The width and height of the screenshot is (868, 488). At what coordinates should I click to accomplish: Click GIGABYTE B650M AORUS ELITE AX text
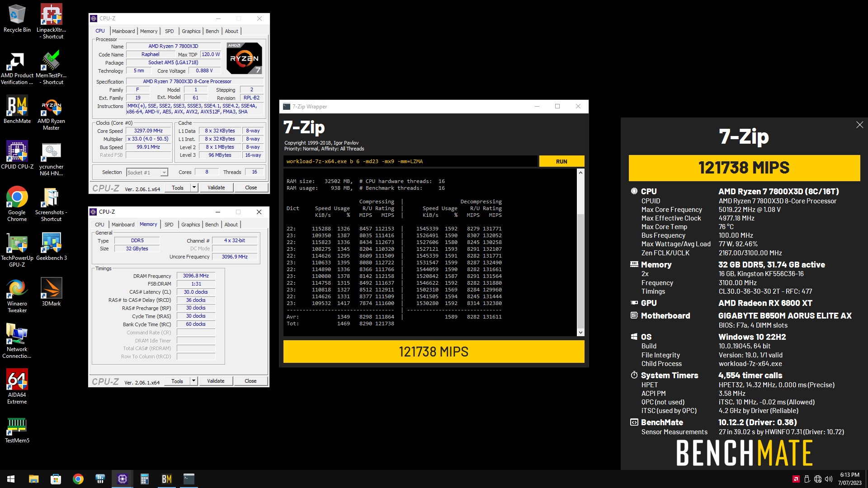(785, 316)
